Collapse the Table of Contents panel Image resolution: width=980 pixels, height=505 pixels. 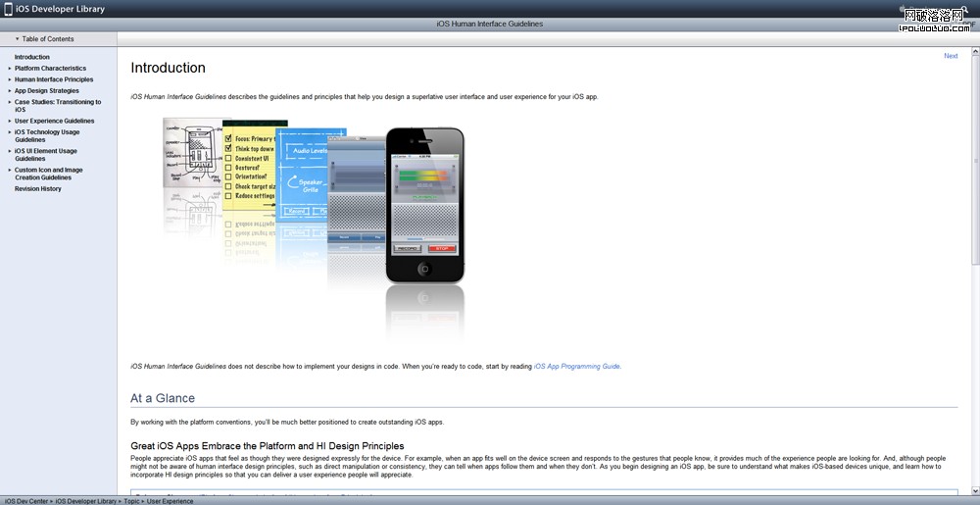tap(44, 39)
